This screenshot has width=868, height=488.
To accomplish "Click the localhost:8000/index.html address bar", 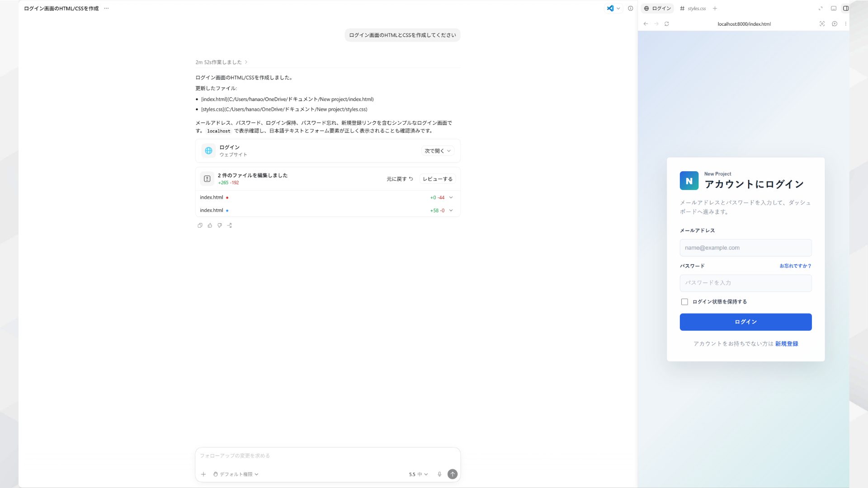I will click(x=744, y=24).
